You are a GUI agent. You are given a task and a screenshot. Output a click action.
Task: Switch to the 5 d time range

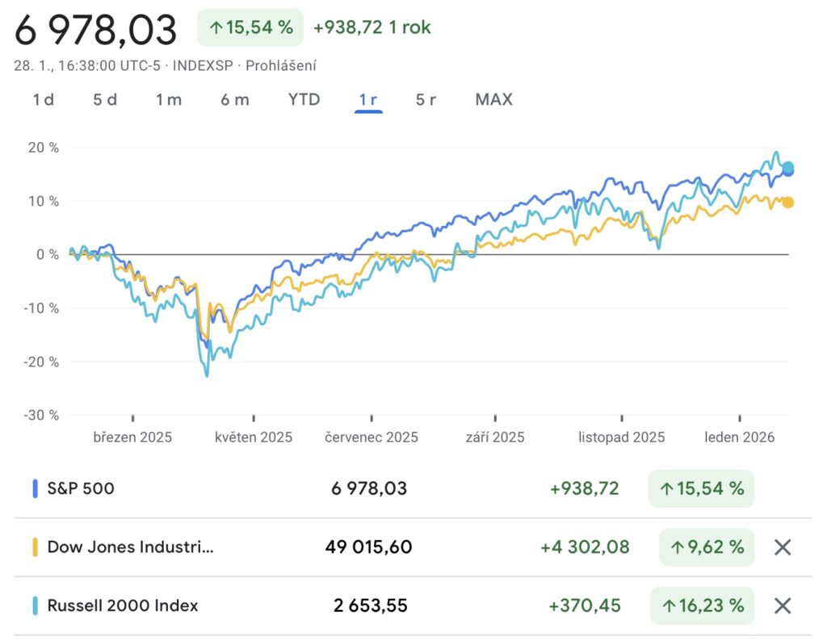tap(105, 100)
